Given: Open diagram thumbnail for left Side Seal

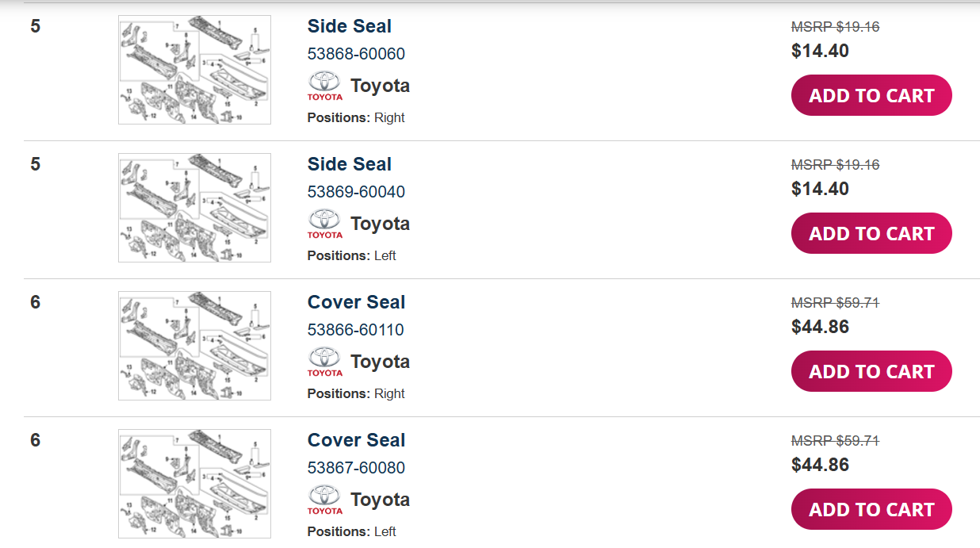Looking at the screenshot, I should point(194,208).
